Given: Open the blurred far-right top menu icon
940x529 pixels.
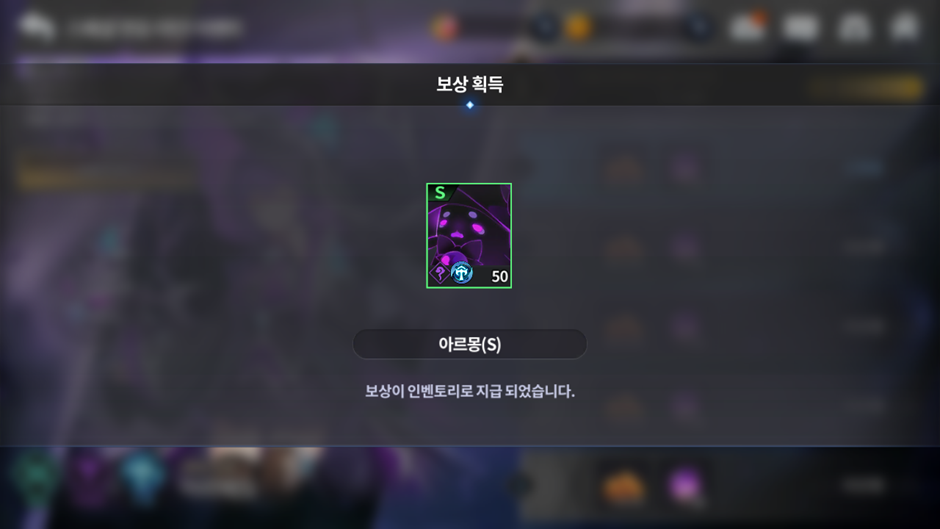Looking at the screenshot, I should 905,27.
